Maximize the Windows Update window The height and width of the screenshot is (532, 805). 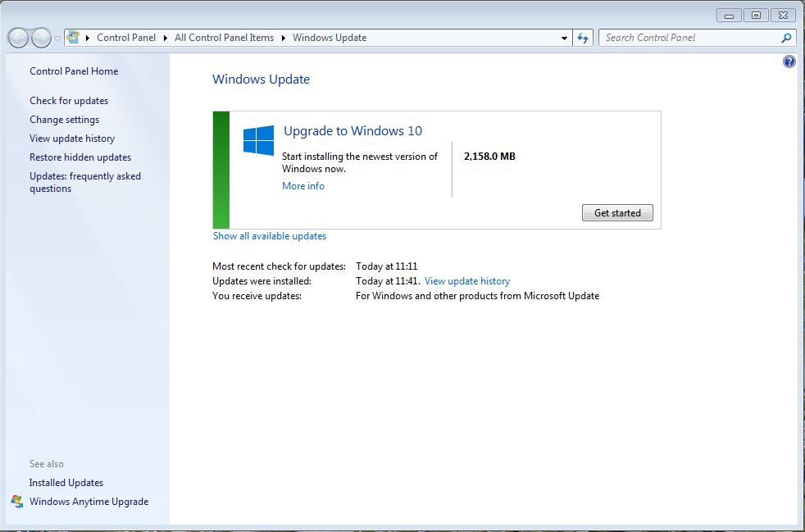[756, 16]
